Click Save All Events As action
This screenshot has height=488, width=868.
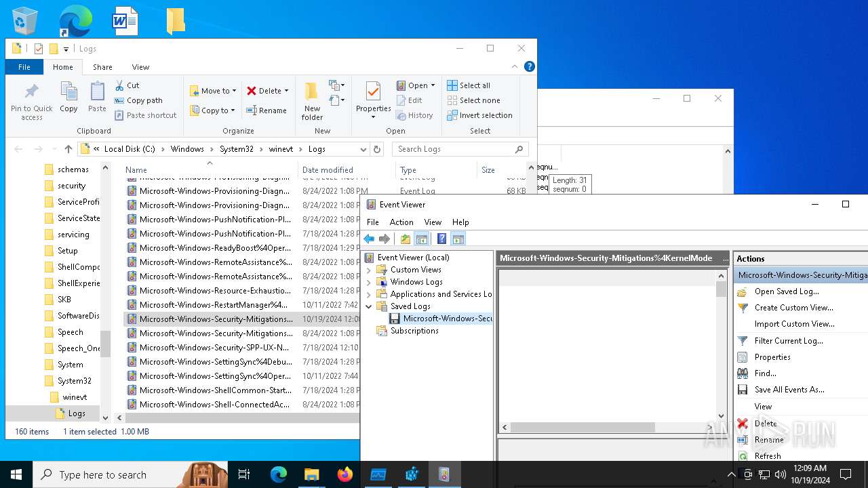(789, 390)
